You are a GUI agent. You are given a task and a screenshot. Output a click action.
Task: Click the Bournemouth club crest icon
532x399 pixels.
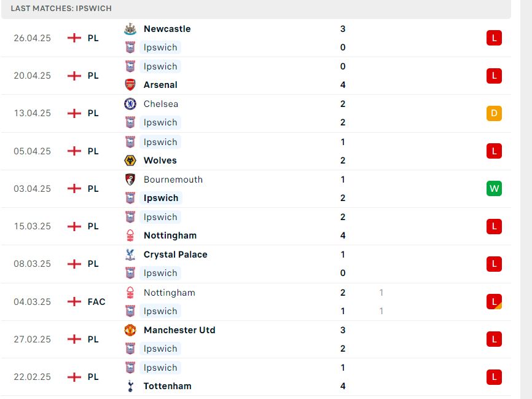click(x=130, y=180)
